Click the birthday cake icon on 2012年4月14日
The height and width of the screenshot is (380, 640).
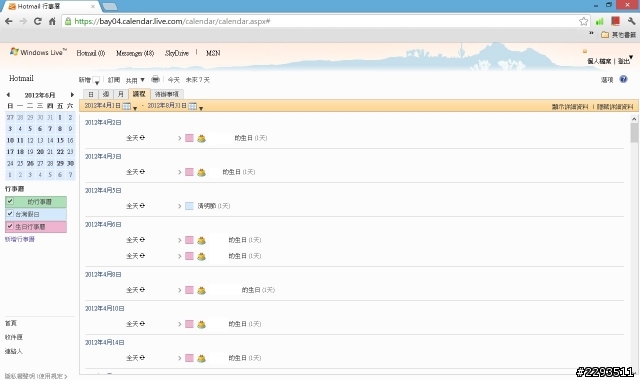(x=201, y=358)
